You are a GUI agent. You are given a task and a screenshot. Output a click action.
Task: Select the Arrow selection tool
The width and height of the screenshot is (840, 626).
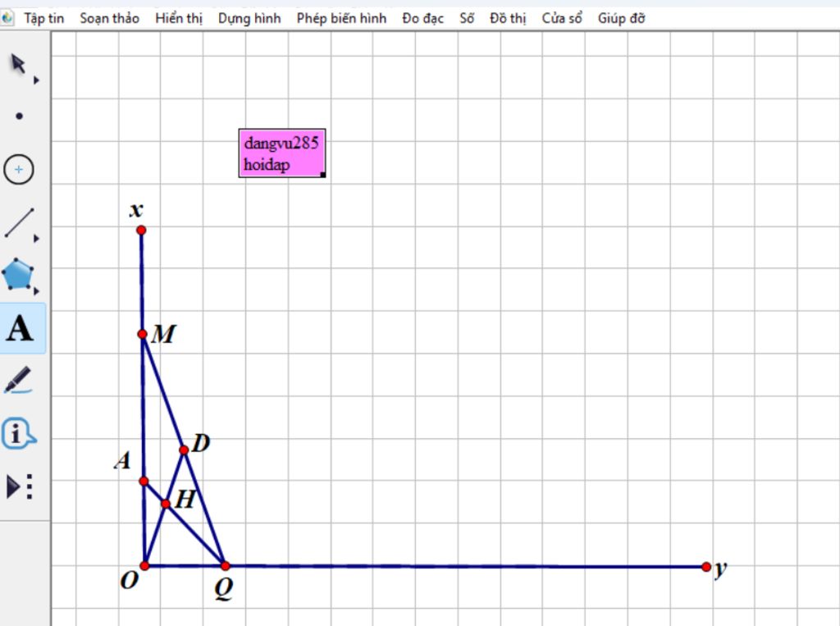point(18,64)
